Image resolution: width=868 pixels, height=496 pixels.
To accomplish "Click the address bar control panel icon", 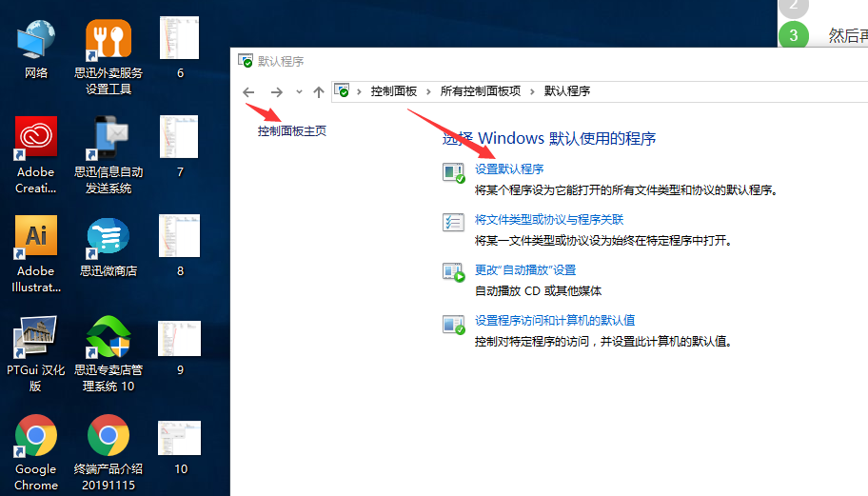I will click(342, 90).
